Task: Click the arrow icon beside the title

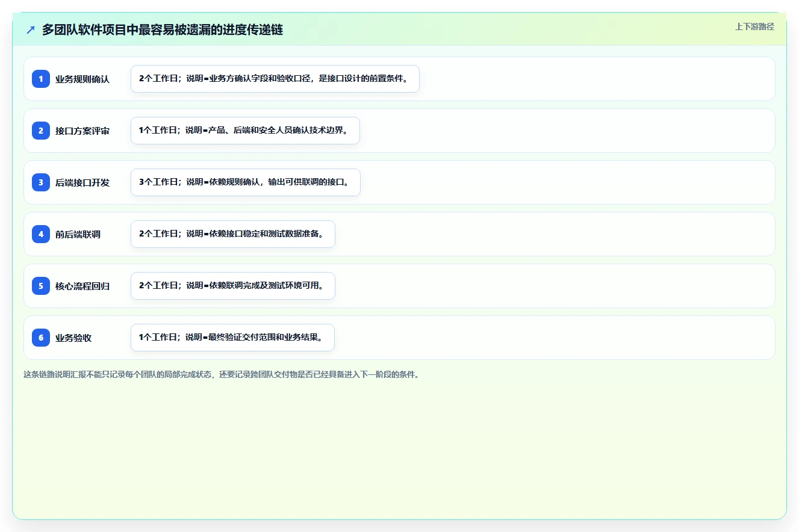Action: click(x=31, y=30)
